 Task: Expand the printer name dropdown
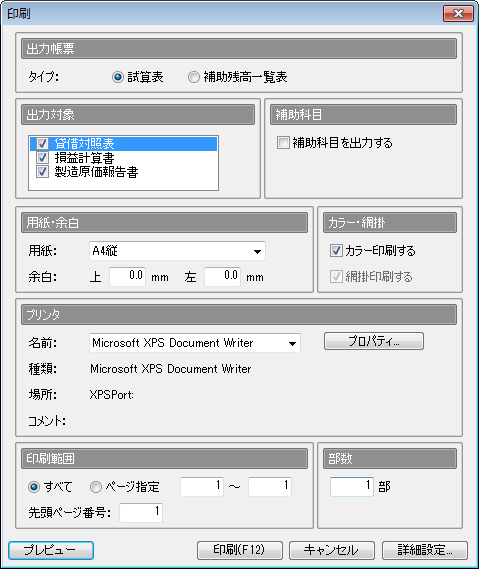coord(195,343)
